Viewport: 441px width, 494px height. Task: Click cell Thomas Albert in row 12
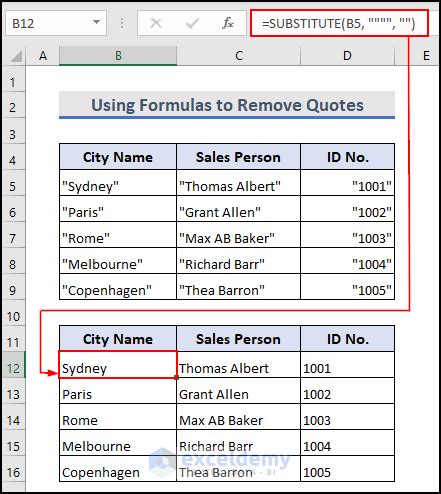[x=239, y=365]
